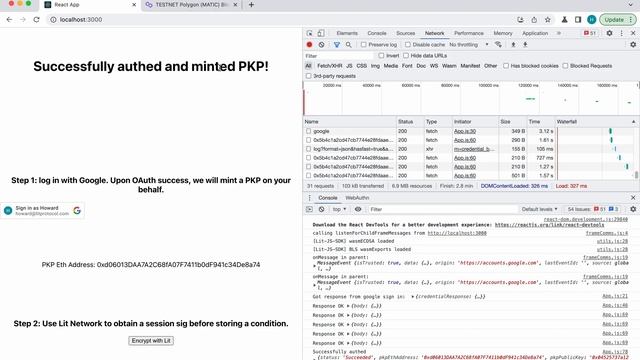Open Network panel settings gear

point(633,44)
